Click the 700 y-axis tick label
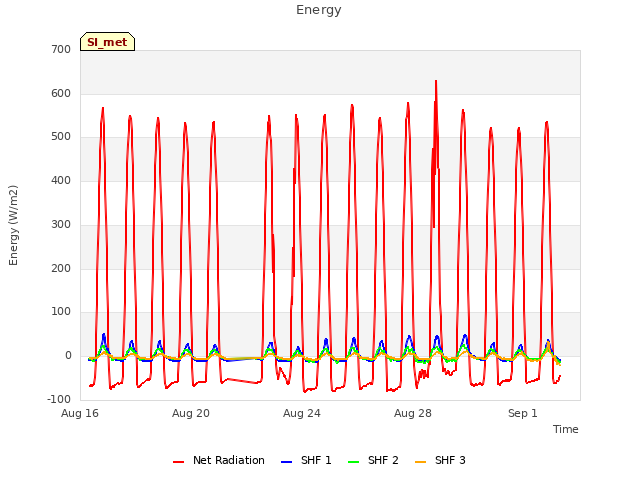 [61, 50]
